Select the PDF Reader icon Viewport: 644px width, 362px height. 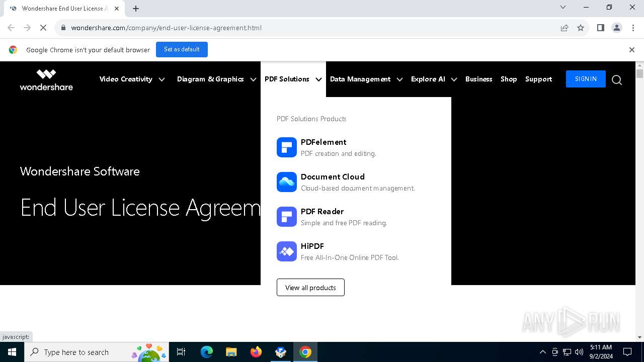287,217
